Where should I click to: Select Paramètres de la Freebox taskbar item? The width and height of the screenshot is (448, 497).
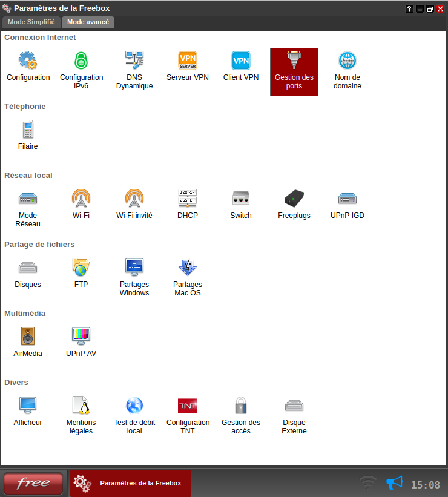click(x=131, y=483)
